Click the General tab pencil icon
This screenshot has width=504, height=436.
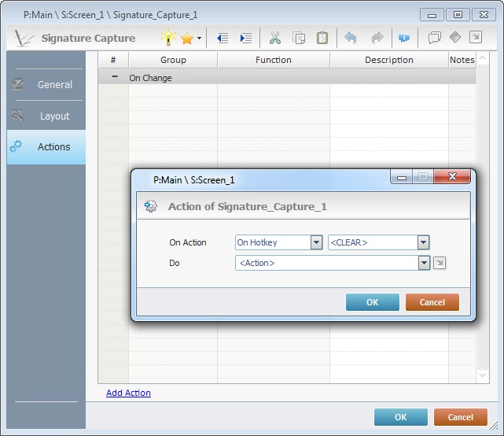tap(17, 84)
